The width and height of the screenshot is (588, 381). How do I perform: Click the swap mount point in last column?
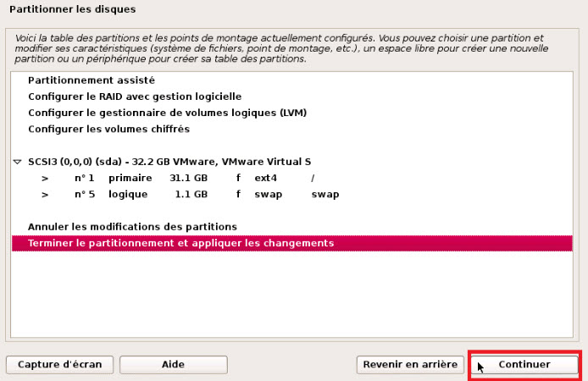[325, 195]
